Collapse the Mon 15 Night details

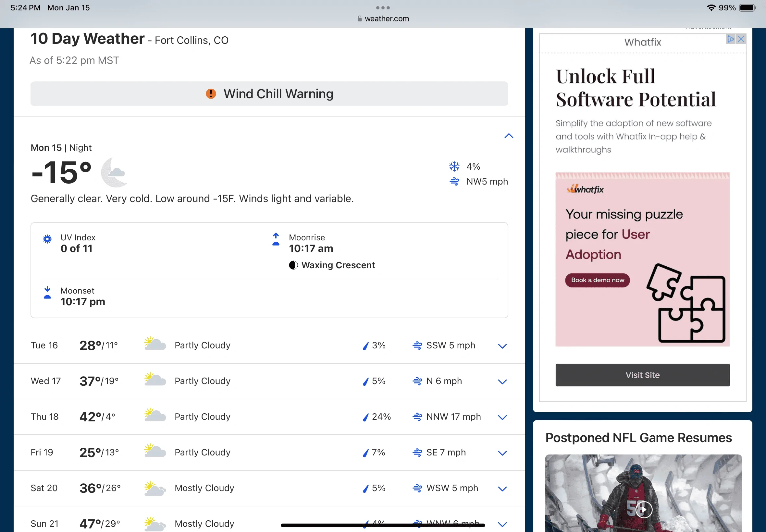509,136
